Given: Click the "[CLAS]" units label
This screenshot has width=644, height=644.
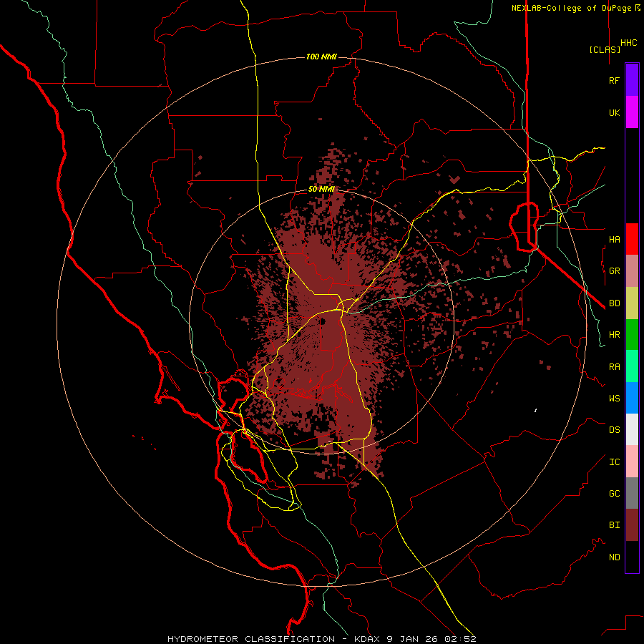Looking at the screenshot, I should tap(605, 49).
